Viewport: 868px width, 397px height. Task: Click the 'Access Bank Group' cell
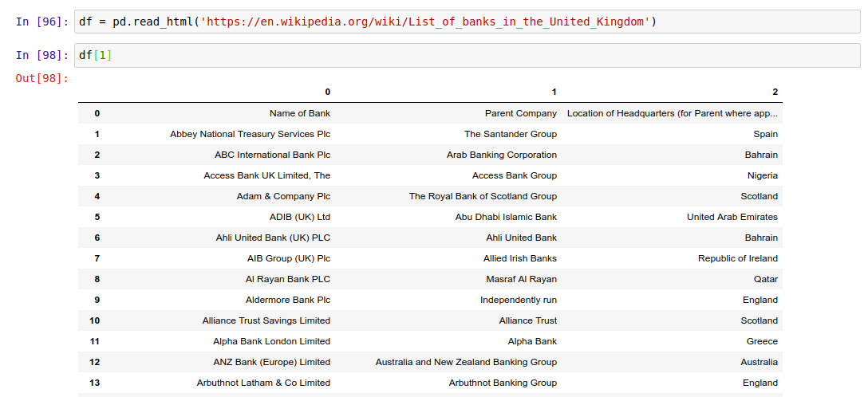tap(515, 175)
